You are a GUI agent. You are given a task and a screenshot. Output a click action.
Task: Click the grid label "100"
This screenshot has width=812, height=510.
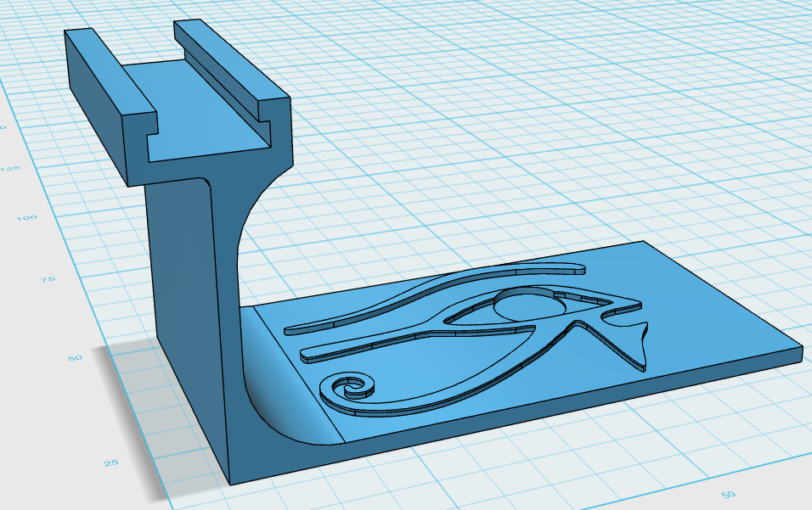tap(26, 218)
